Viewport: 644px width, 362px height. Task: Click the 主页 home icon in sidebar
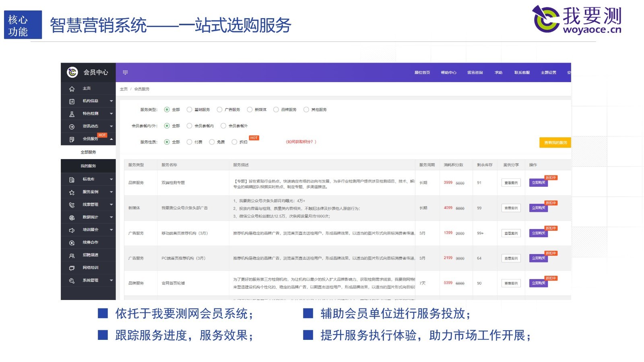(72, 89)
